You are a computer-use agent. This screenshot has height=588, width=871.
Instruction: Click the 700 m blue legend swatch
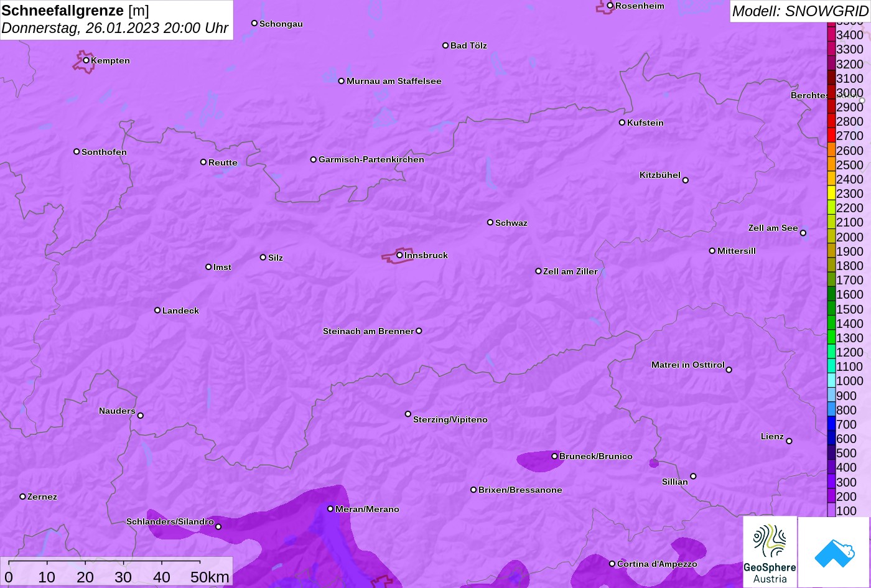tap(831, 424)
